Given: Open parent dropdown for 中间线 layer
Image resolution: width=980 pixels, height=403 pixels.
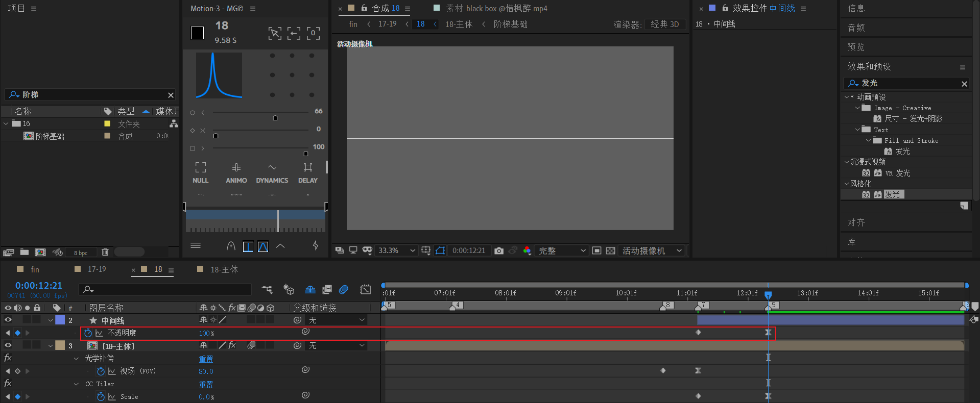Looking at the screenshot, I should tap(337, 320).
